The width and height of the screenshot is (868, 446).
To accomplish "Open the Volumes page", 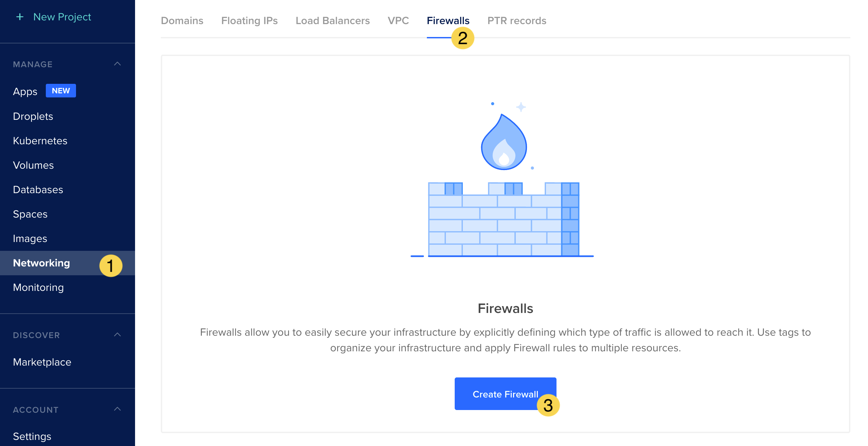I will pyautogui.click(x=33, y=165).
